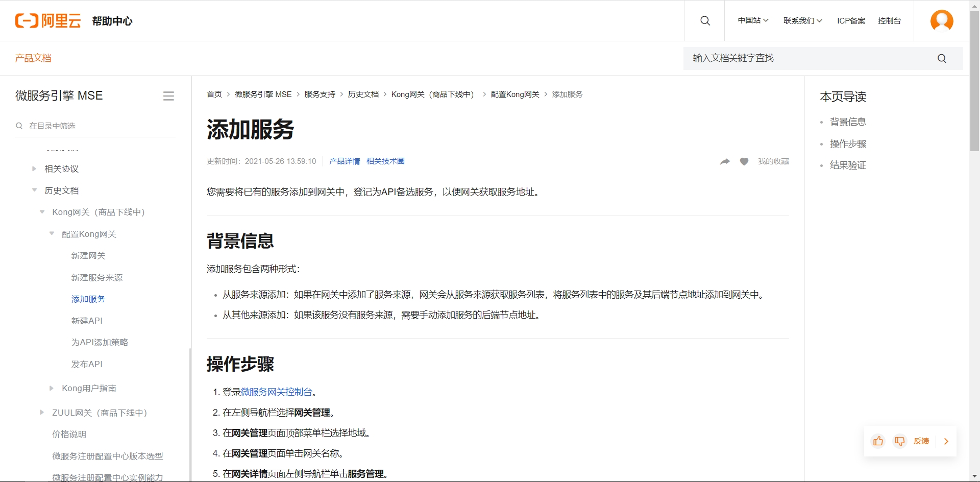Collapse the 配置Kong网关 node

(52, 233)
